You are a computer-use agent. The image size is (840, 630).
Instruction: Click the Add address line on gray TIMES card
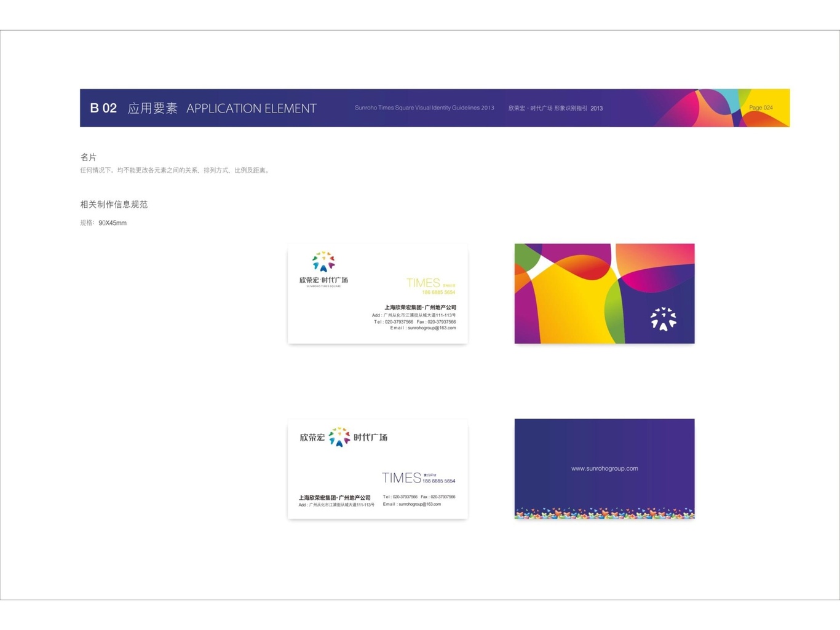click(x=336, y=505)
